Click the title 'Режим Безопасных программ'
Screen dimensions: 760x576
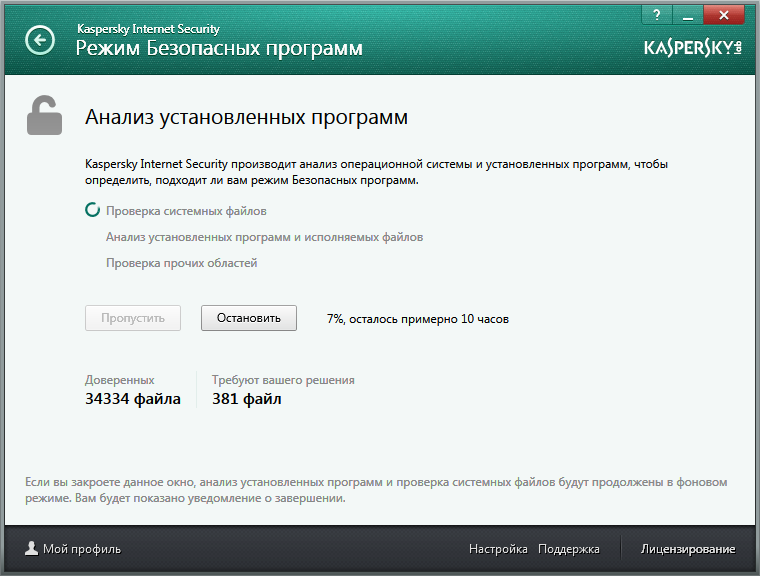tap(219, 48)
